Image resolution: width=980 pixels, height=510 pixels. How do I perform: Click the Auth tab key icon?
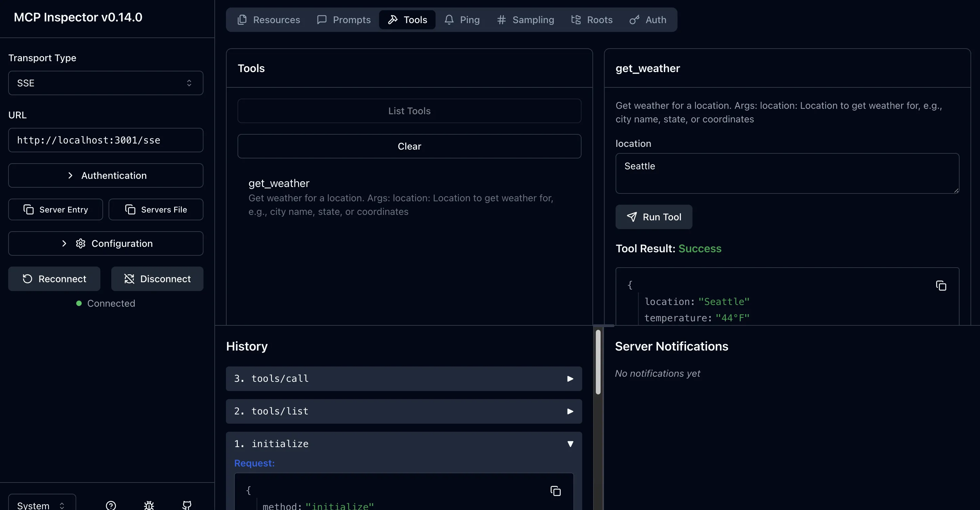pos(634,20)
